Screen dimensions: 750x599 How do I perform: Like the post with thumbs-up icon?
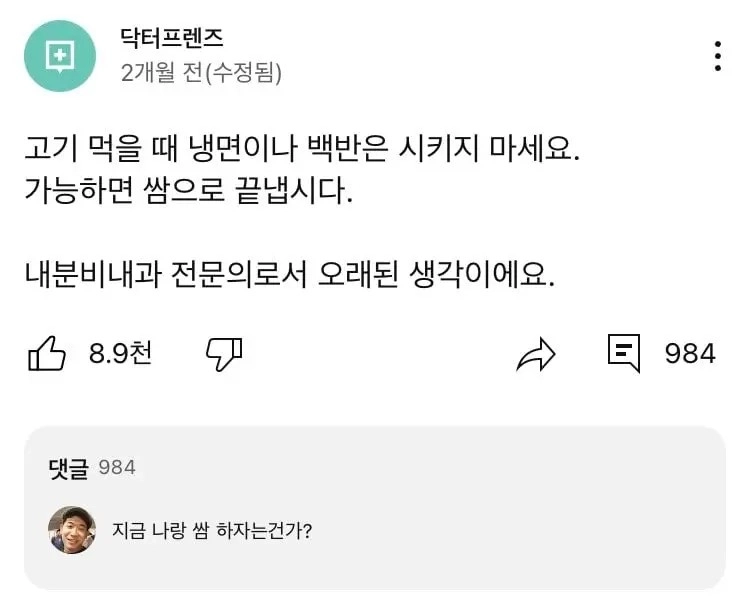click(46, 353)
